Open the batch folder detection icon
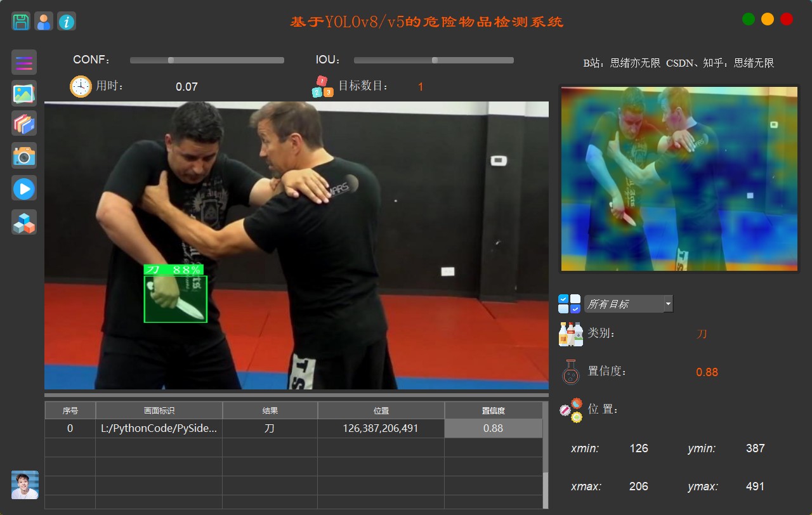Viewport: 812px width, 515px height. click(23, 124)
